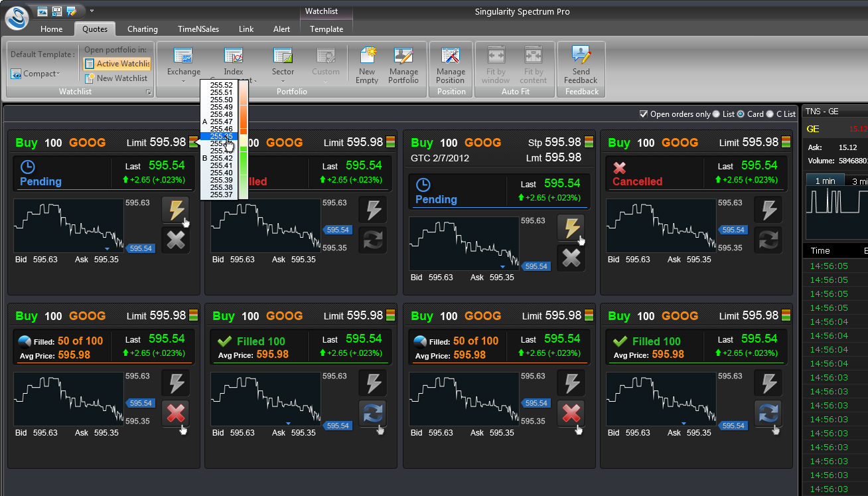Select price 255.40 in the ladder popup
This screenshot has height=496, width=868.
[x=221, y=173]
